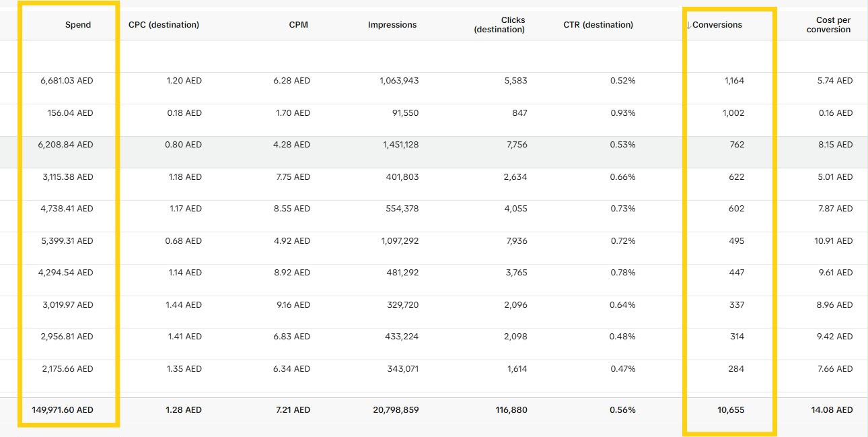
Task: Select the 0.93% CTR cell
Action: coord(623,113)
